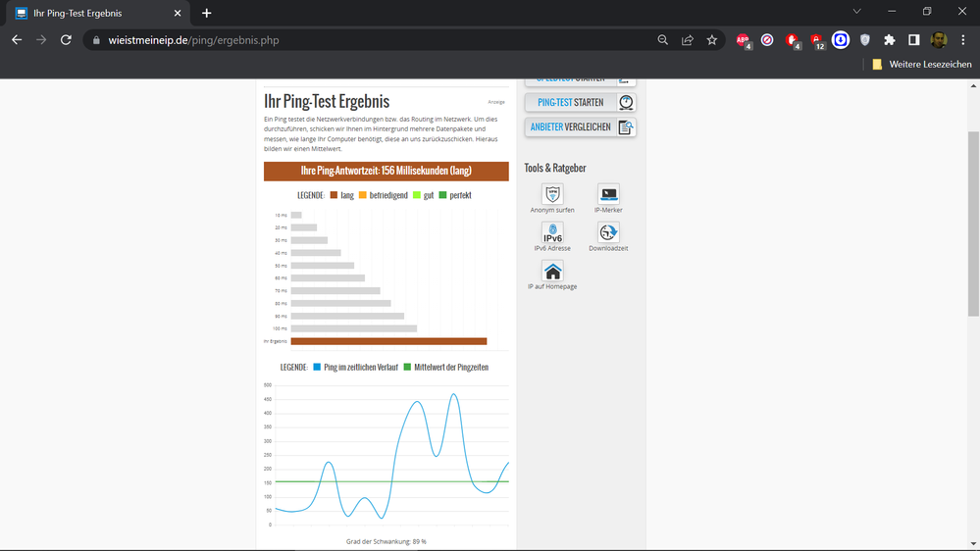This screenshot has width=980, height=551.
Task: Open the shield extension icon
Action: point(865,40)
